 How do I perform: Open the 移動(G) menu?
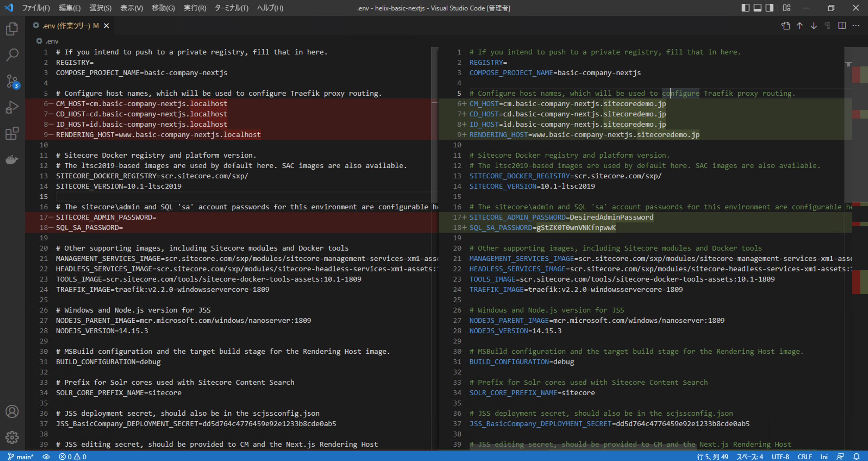163,8
